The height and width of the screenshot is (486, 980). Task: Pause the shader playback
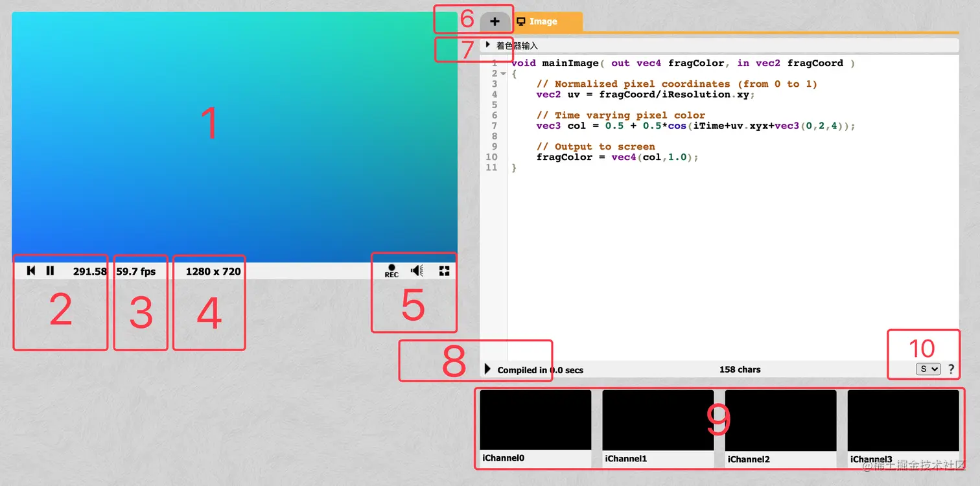(x=50, y=271)
